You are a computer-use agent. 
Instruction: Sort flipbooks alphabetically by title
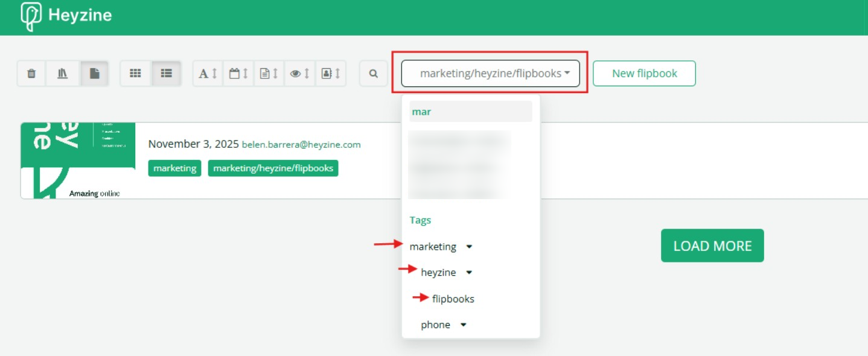tap(208, 74)
